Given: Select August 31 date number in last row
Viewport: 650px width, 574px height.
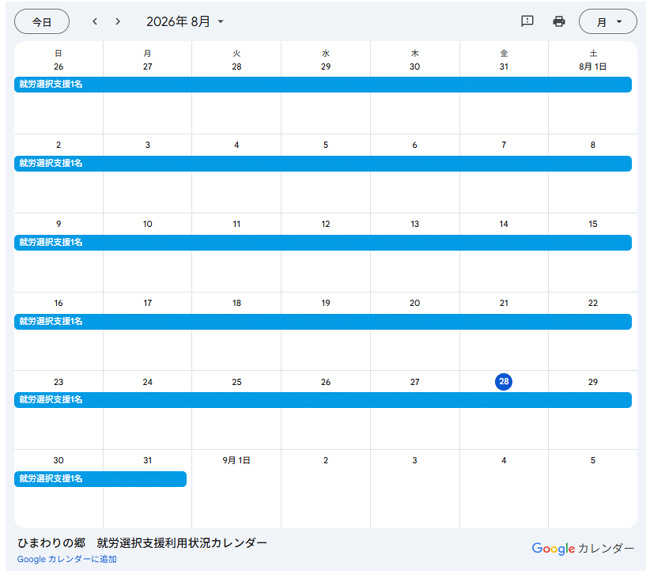Looking at the screenshot, I should [x=148, y=460].
